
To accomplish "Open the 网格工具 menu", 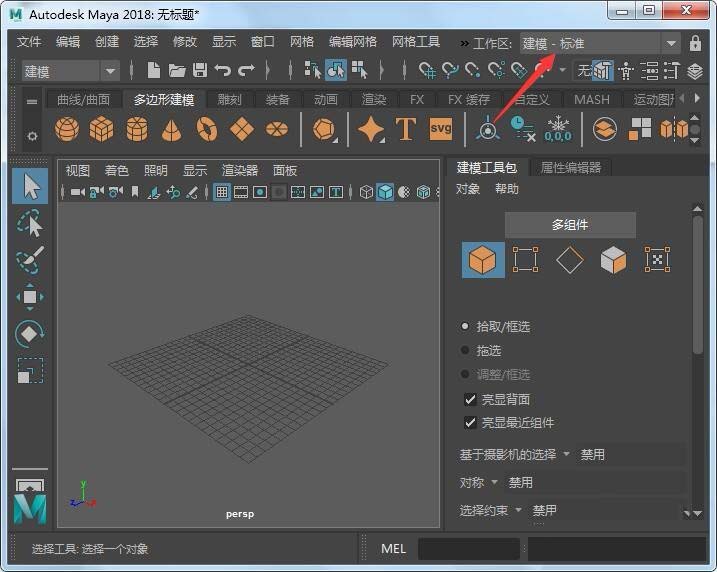I will (415, 42).
